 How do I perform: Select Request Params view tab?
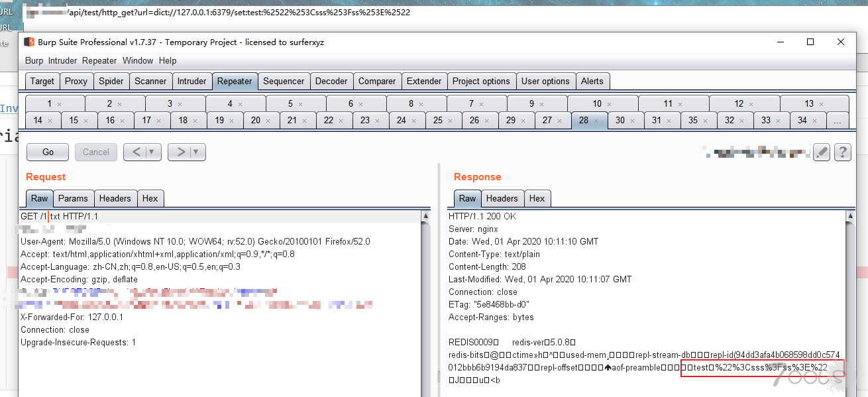coord(73,198)
